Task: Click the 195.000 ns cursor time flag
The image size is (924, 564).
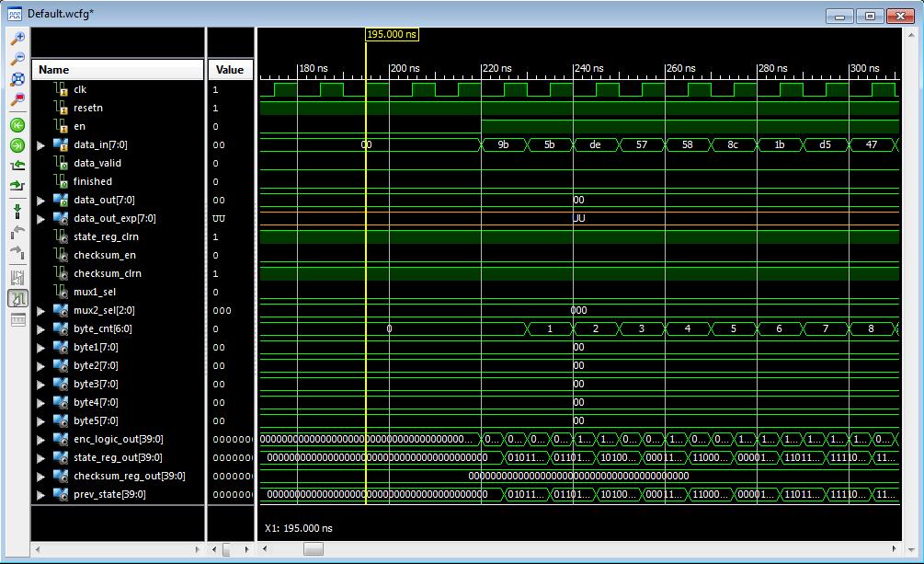Action: [392, 34]
